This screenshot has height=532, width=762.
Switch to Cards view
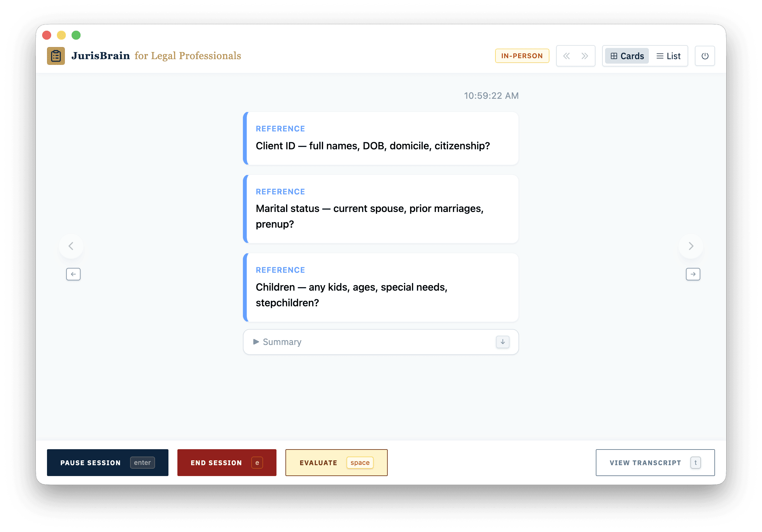[x=627, y=56]
